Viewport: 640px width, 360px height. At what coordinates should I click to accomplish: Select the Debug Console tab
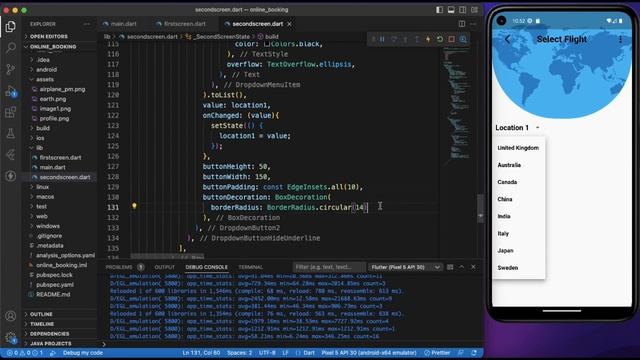pos(207,267)
